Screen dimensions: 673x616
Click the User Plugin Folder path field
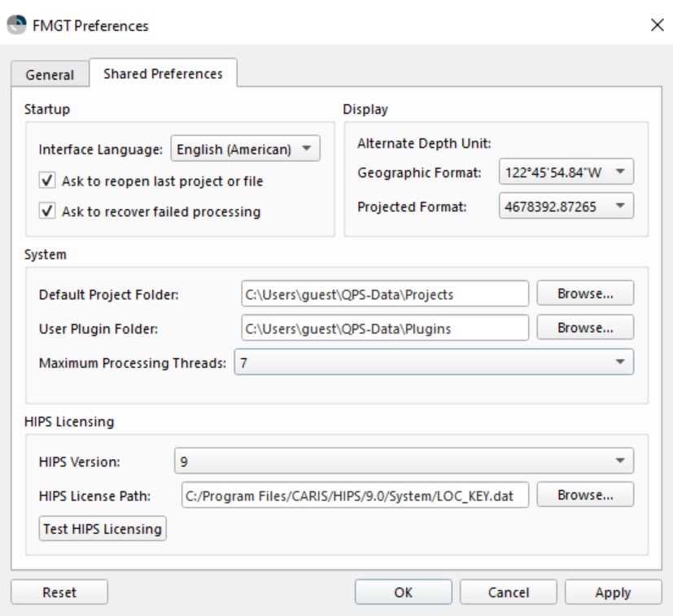point(384,329)
